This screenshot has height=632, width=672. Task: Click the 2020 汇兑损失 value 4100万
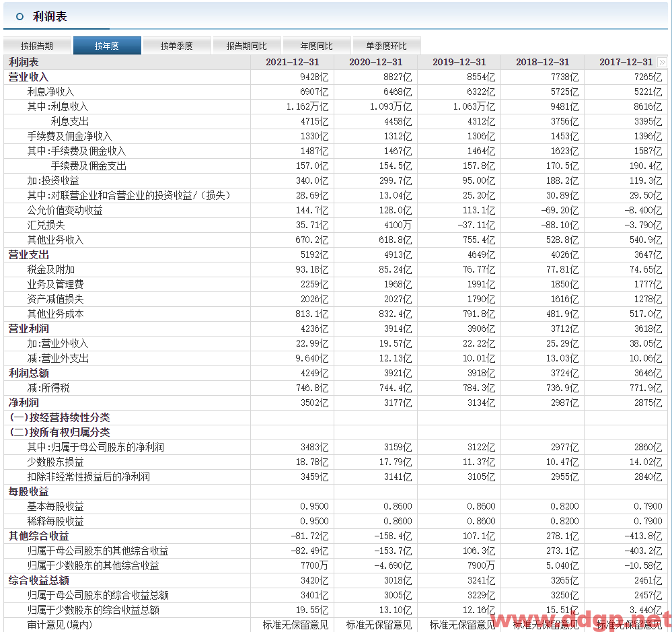pyautogui.click(x=398, y=225)
